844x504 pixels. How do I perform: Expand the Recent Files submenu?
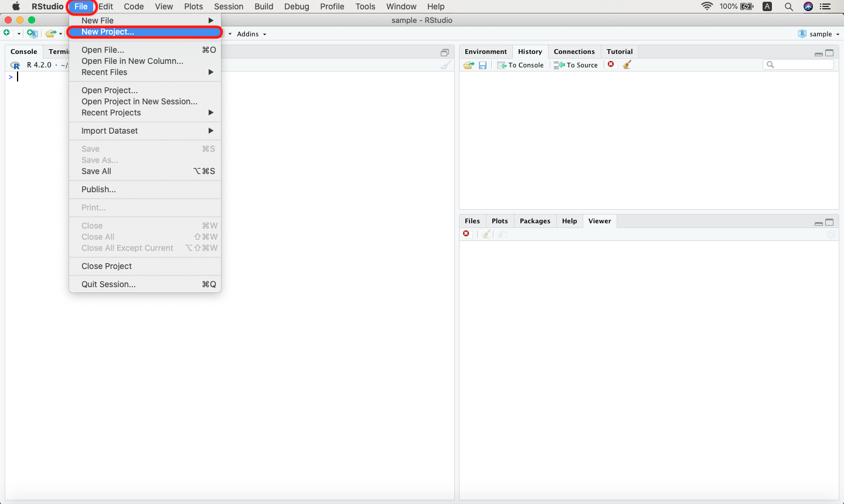(145, 72)
